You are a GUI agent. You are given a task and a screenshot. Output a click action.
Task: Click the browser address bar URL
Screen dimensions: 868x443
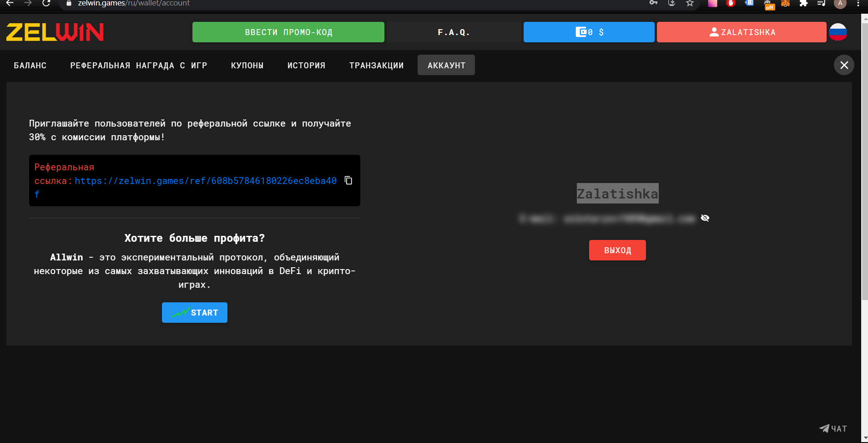point(134,3)
